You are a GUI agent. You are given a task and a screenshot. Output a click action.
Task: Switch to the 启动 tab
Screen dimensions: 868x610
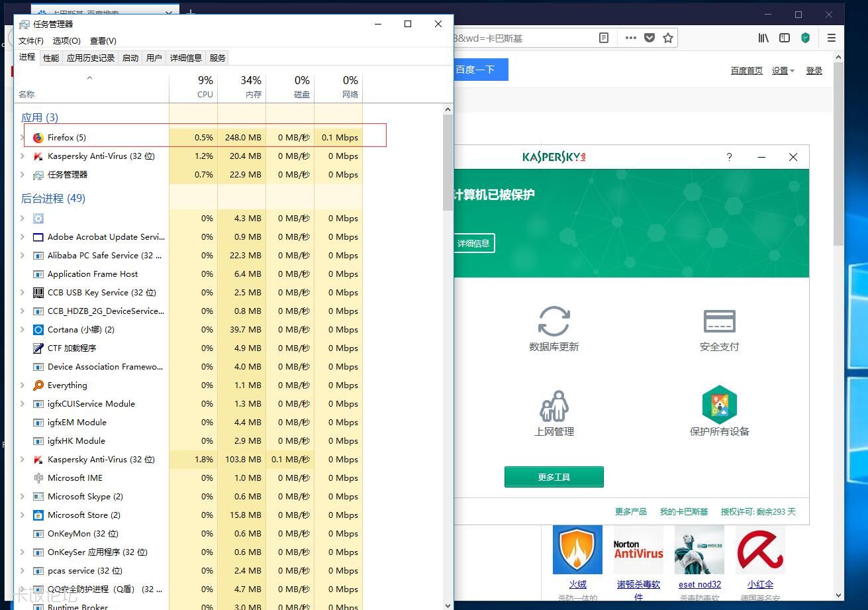coord(130,58)
